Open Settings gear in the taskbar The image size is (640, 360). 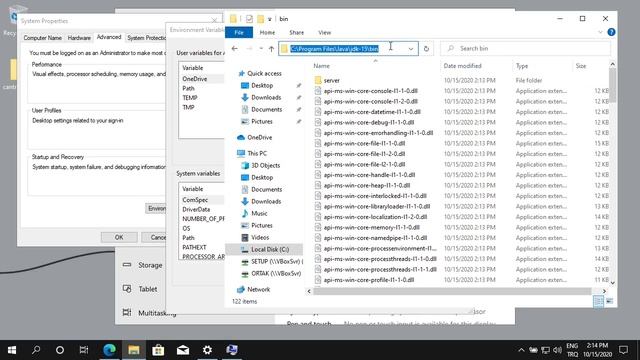(x=207, y=350)
